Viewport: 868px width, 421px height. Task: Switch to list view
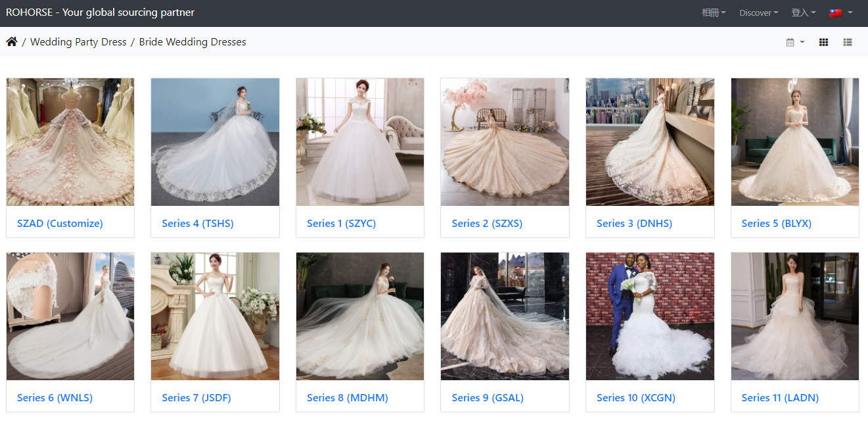848,42
